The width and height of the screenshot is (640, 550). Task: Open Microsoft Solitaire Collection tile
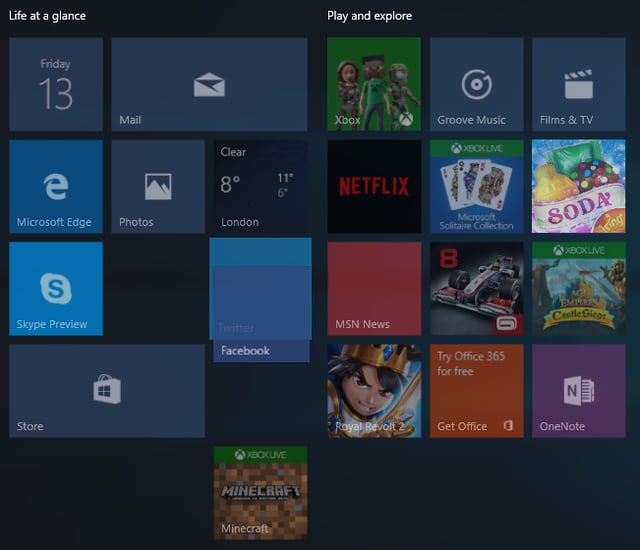[477, 186]
